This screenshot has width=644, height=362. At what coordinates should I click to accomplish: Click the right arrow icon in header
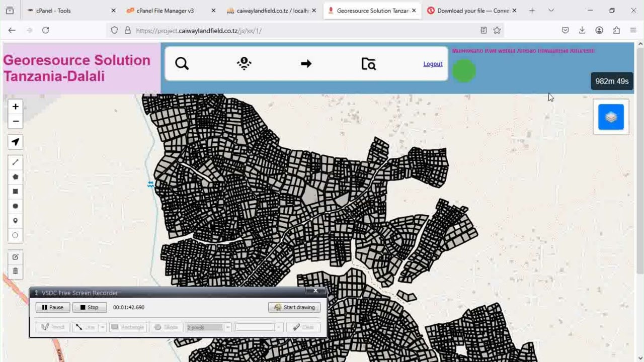point(306,64)
